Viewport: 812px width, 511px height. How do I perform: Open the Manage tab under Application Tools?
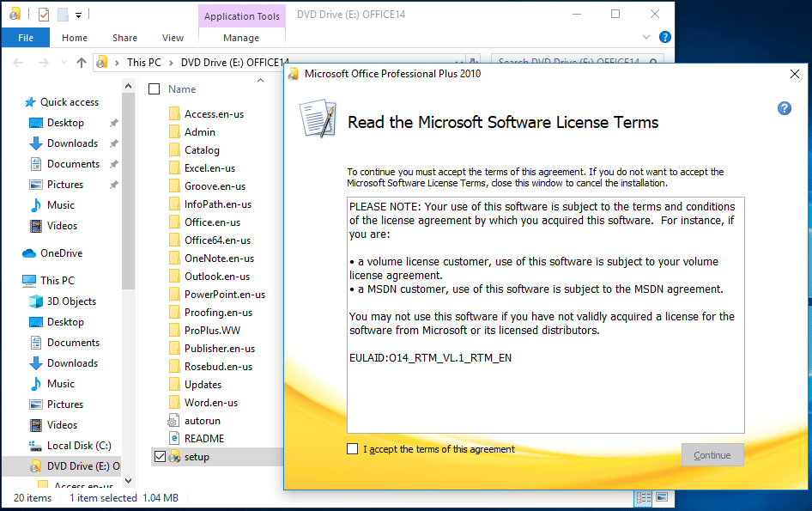pos(240,38)
